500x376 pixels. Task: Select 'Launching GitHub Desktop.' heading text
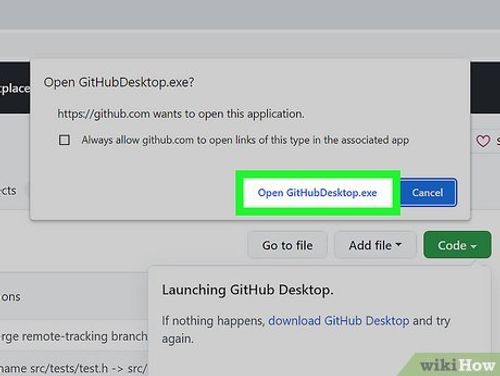(248, 290)
